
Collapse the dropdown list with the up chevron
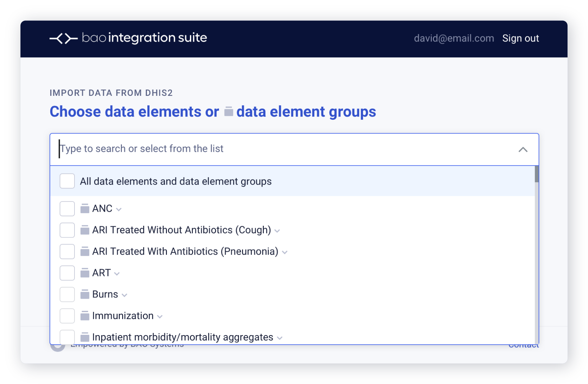tap(523, 150)
